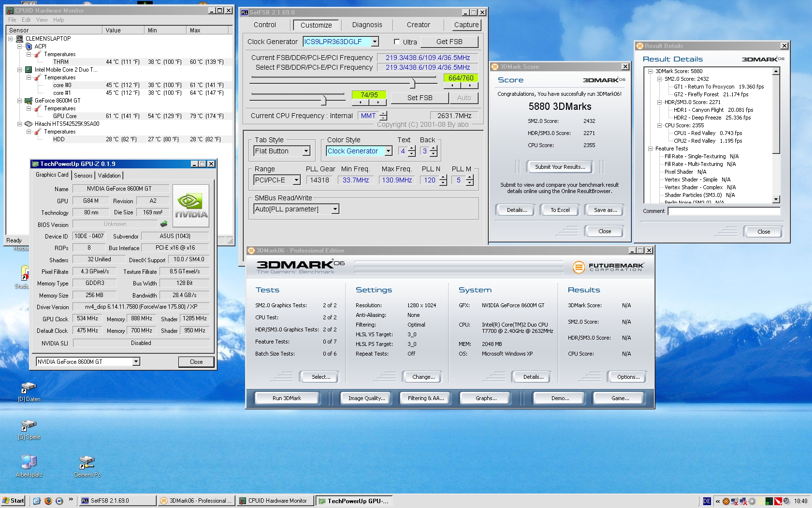
Task: Click the volume speaker tray icon
Action: [x=787, y=501]
